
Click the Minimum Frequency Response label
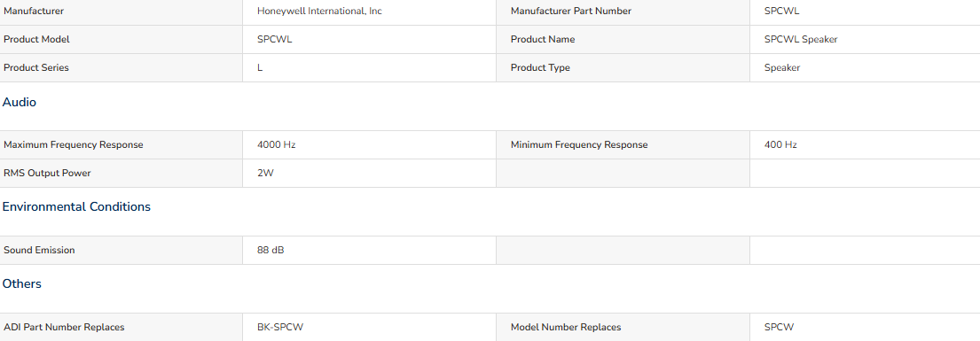click(579, 145)
